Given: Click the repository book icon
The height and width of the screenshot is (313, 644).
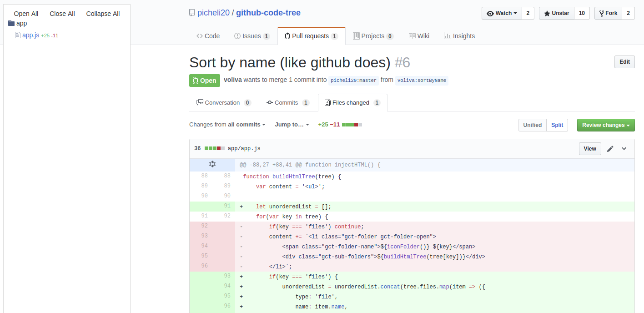Looking at the screenshot, I should click(x=192, y=13).
